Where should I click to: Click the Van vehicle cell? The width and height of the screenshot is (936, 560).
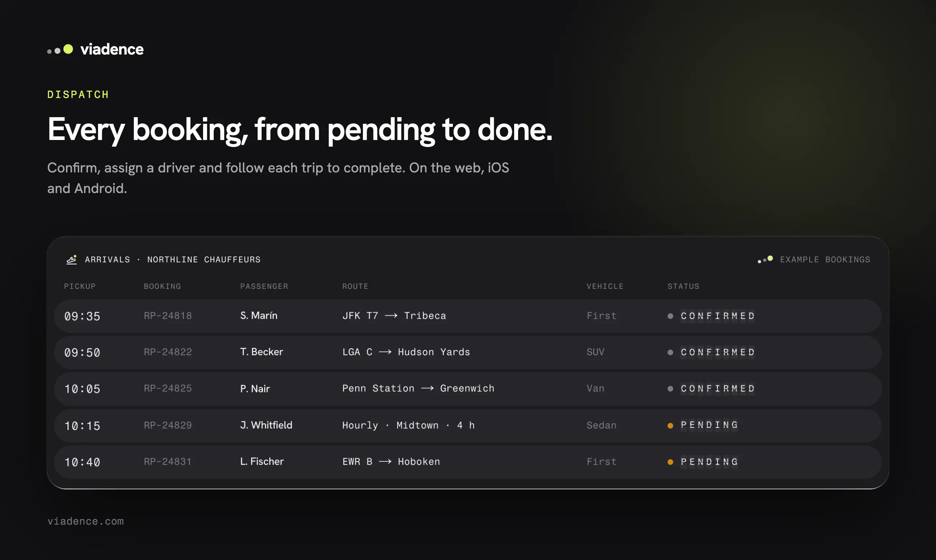(x=596, y=388)
